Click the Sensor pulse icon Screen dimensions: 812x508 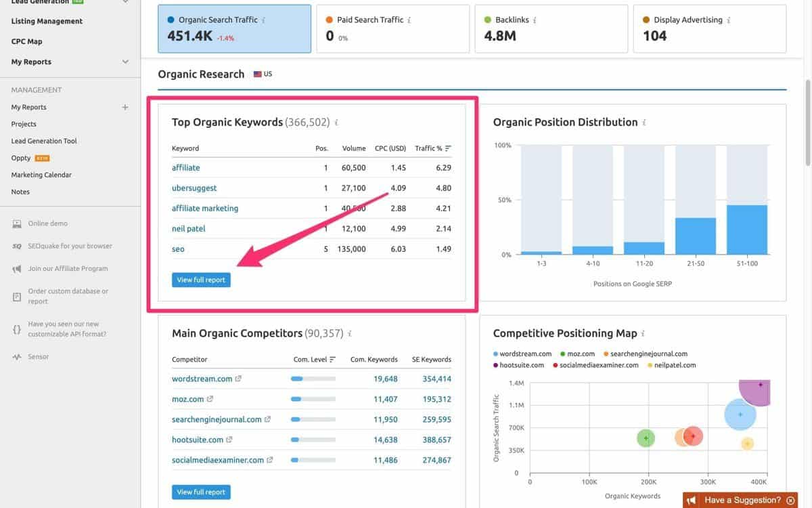pyautogui.click(x=17, y=357)
